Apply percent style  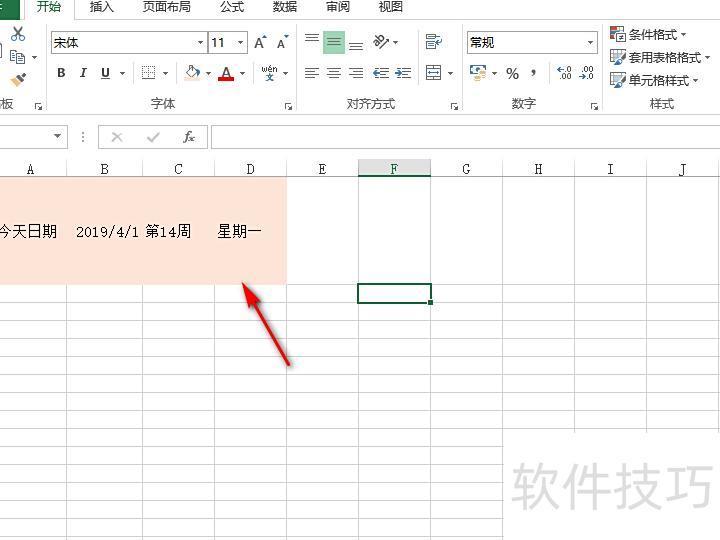(x=512, y=73)
